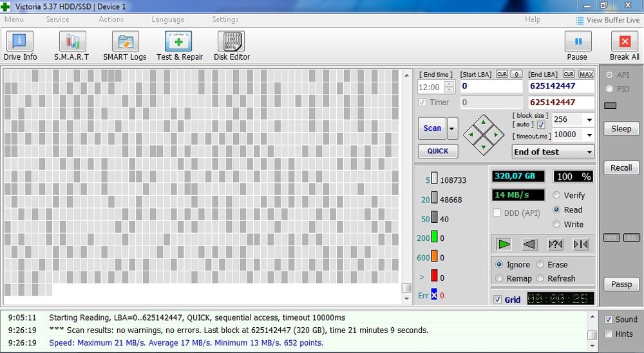Select the PIO radio button
Image resolution: width=644 pixels, height=353 pixels.
pos(609,89)
